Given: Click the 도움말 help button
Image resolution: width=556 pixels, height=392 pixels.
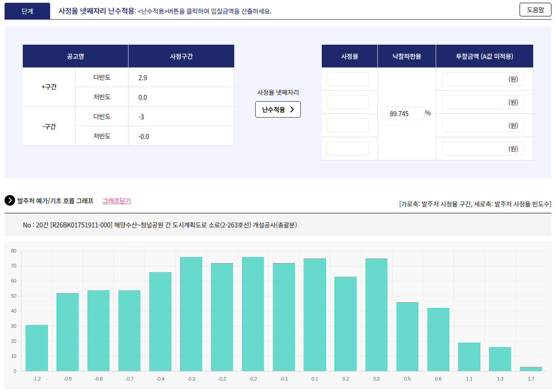Looking at the screenshot, I should coord(535,10).
